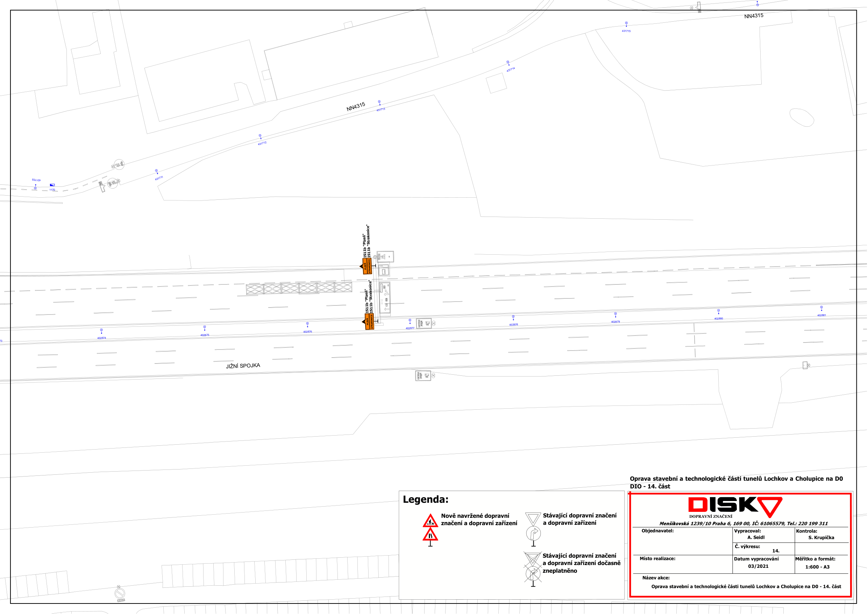Click the 'Nově navržené dopravní značení' legend text
Screen dimensions: 868x614
pos(479,520)
